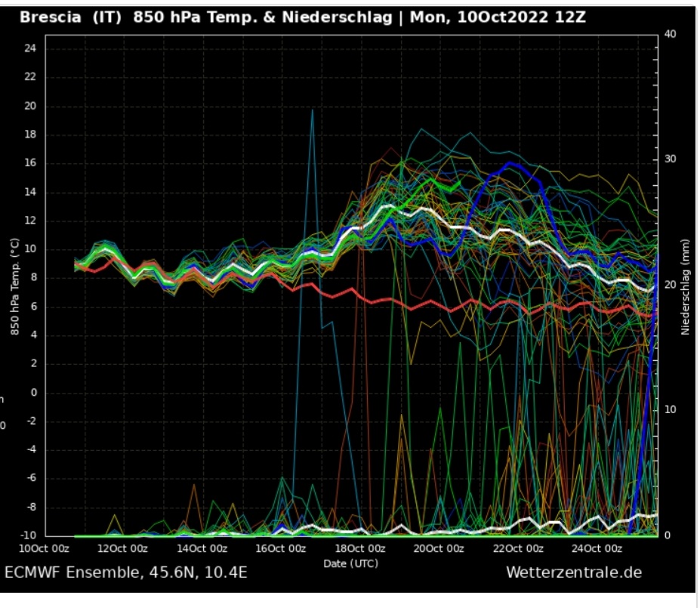Click the 'Date (UTC)' x-axis label
700x608 pixels.
pos(350,563)
